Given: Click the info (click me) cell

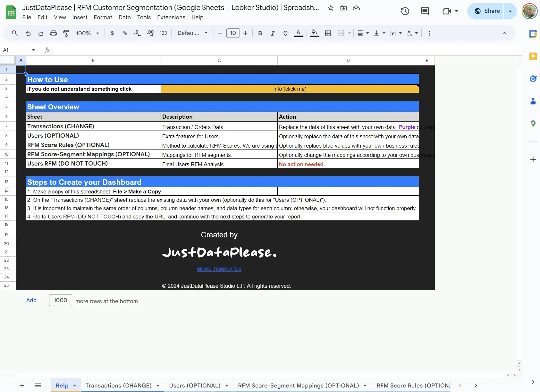Looking at the screenshot, I should pos(290,89).
